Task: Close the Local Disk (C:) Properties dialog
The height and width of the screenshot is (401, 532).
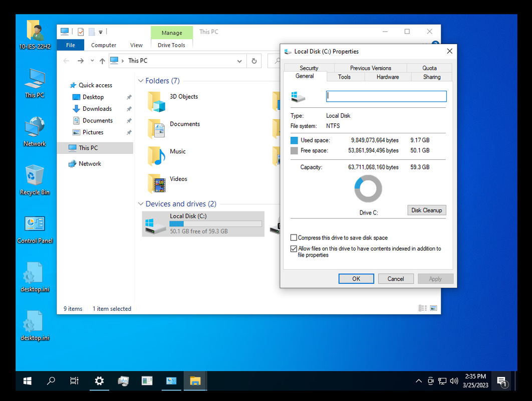Action: (x=449, y=51)
